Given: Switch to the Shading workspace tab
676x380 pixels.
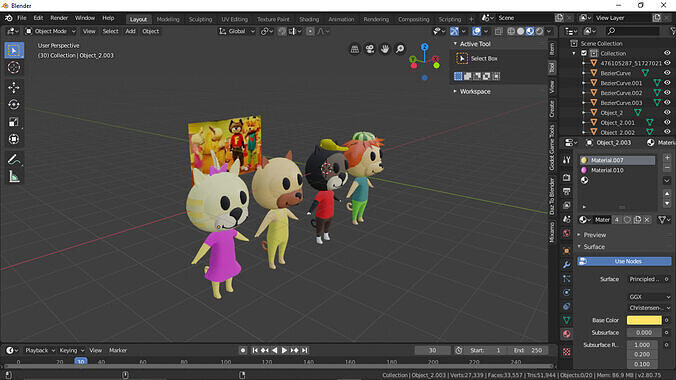Looking at the screenshot, I should (x=309, y=19).
